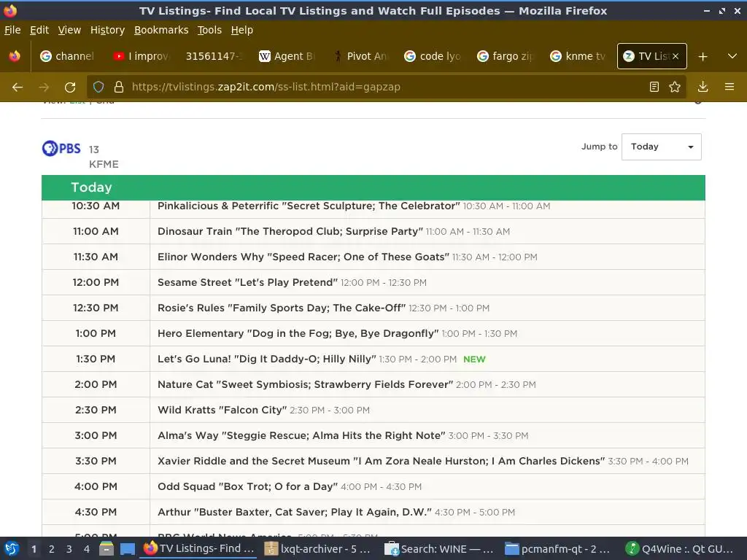Switch to the 'code lyo' tab
Screen dimensions: 747x560
click(x=433, y=56)
